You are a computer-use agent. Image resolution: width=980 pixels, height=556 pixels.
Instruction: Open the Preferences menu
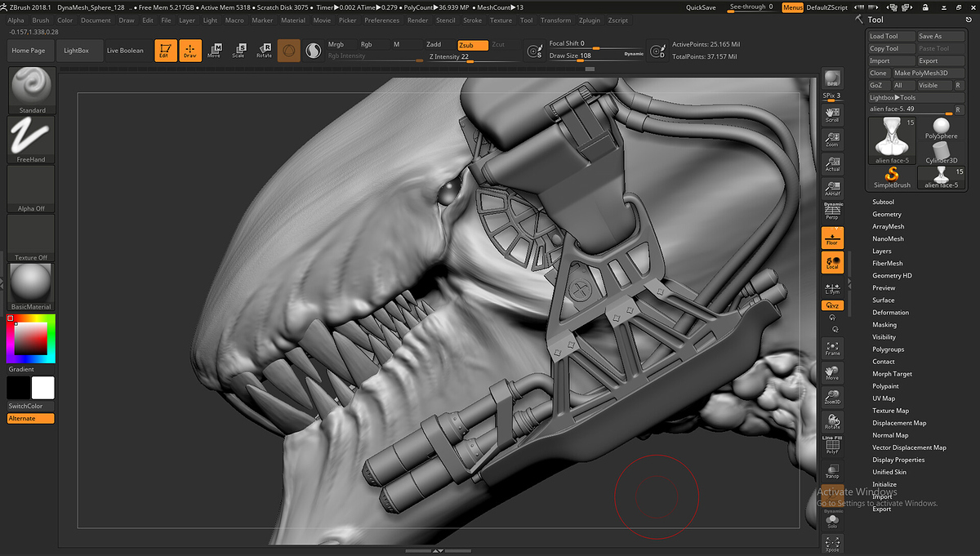(x=381, y=20)
